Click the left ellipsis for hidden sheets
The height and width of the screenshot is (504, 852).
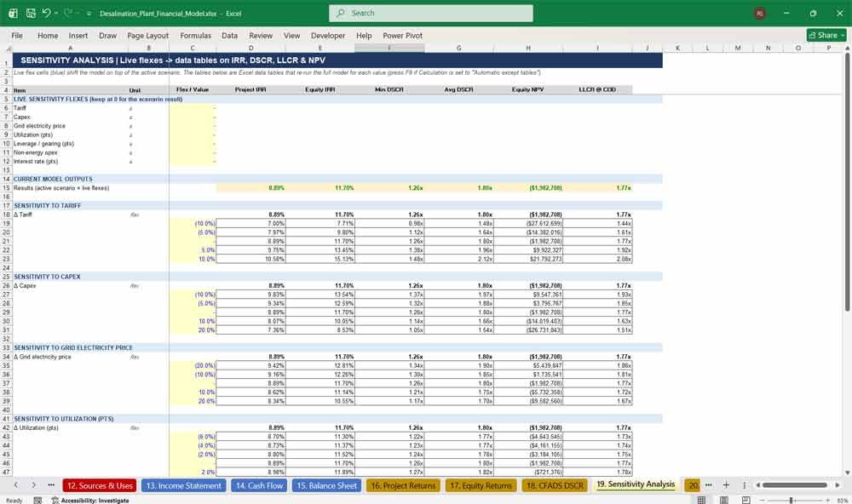coord(51,485)
